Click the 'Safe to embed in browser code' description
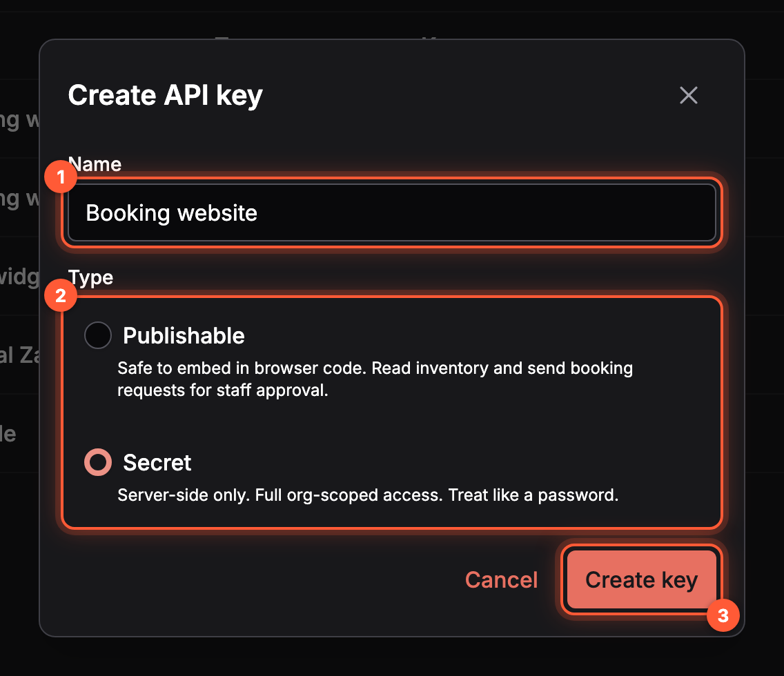This screenshot has width=784, height=676. click(x=375, y=379)
